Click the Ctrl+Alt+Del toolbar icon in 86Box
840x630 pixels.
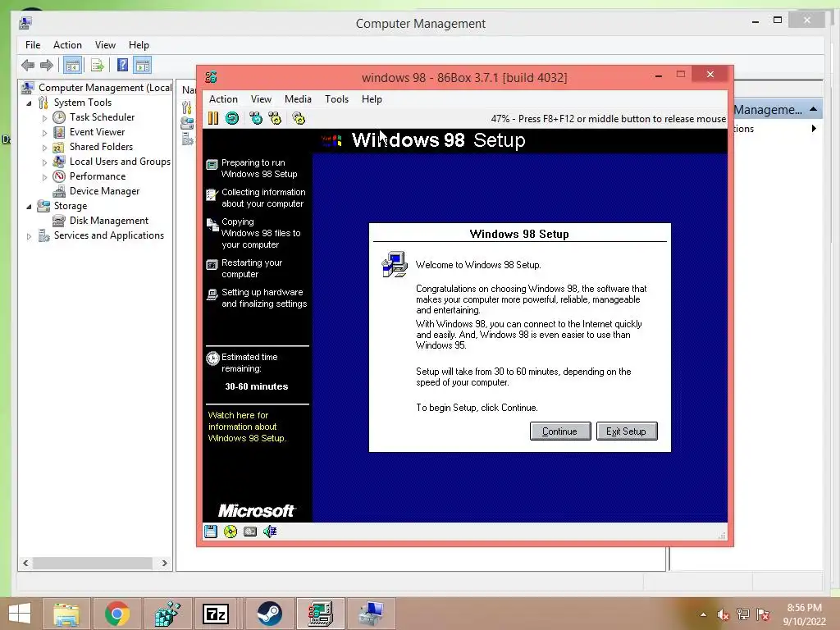(256, 118)
